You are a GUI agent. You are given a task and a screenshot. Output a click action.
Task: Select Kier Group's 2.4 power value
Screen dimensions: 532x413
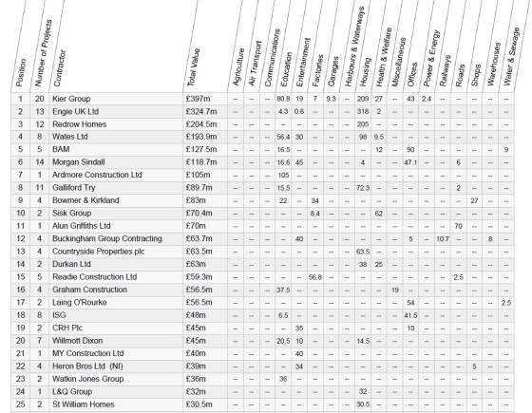tap(427, 99)
